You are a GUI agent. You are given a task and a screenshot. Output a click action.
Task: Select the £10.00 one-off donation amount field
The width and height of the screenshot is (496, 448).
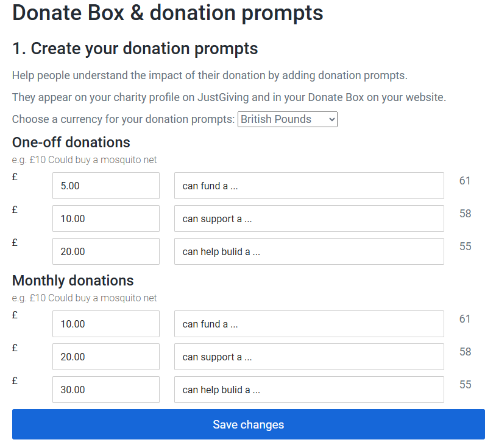click(105, 219)
